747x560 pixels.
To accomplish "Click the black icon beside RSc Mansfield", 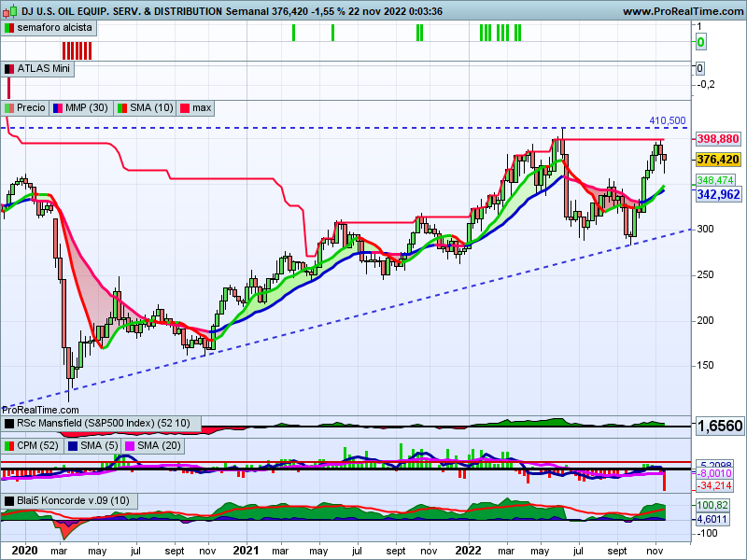I will click(9, 424).
